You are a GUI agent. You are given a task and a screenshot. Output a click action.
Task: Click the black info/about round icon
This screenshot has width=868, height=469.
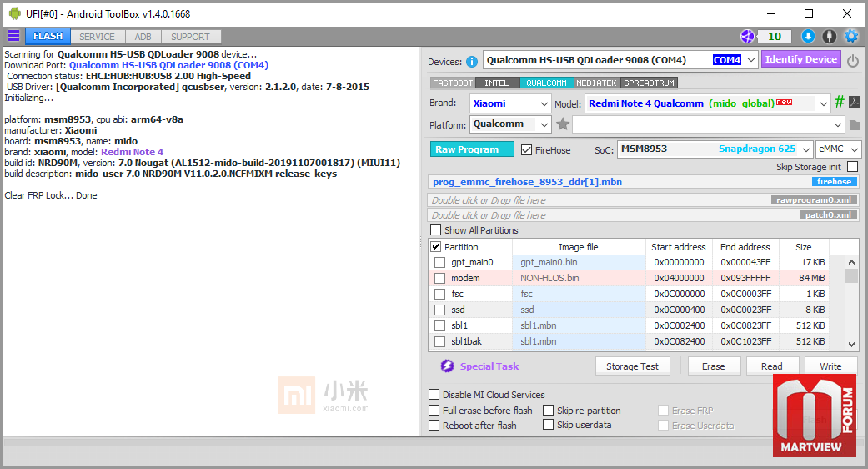click(830, 37)
